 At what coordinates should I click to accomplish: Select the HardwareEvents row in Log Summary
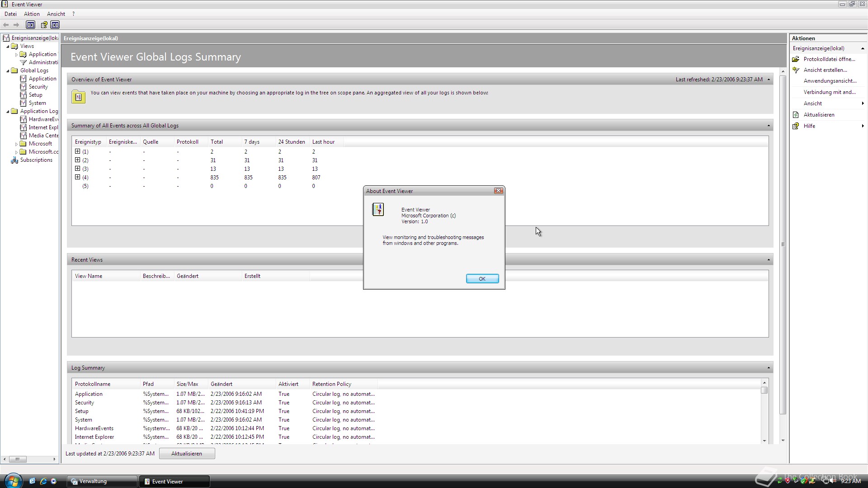coord(225,428)
